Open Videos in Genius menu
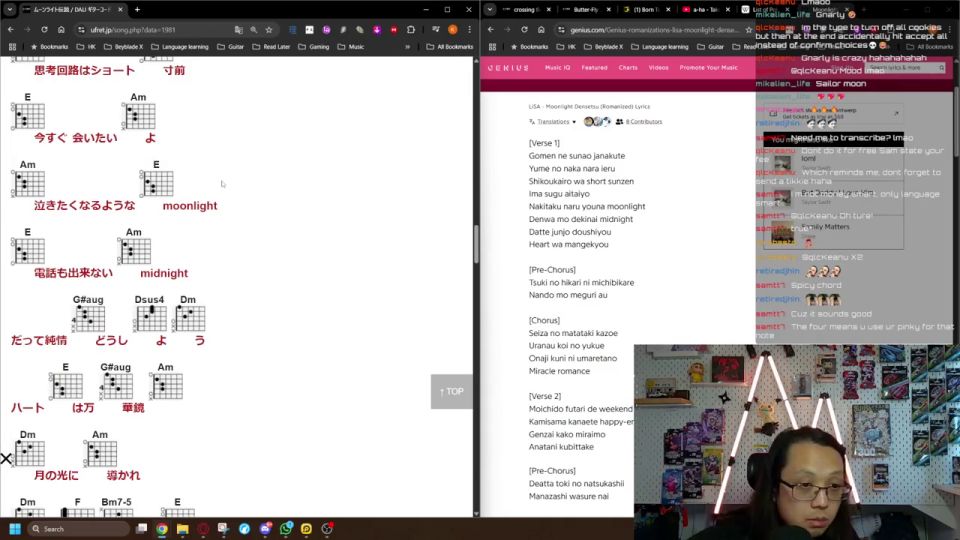Viewport: 960px width, 540px height. click(659, 68)
